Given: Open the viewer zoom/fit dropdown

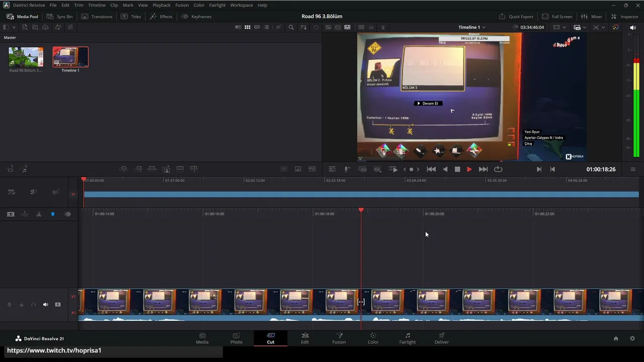Looking at the screenshot, I should [x=598, y=27].
